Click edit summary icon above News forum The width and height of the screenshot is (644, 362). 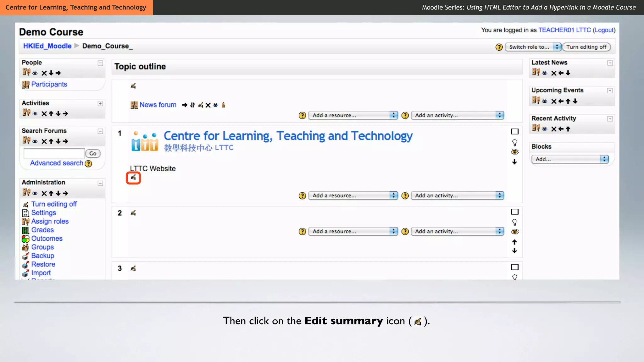[x=133, y=86]
